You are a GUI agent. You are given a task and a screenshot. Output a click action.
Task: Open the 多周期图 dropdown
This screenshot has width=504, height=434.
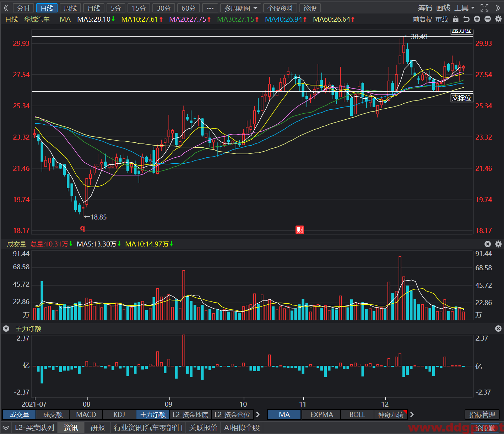click(240, 8)
